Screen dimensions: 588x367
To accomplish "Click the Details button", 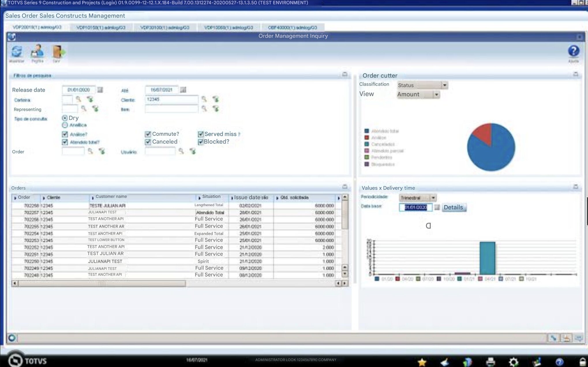I will tap(453, 207).
